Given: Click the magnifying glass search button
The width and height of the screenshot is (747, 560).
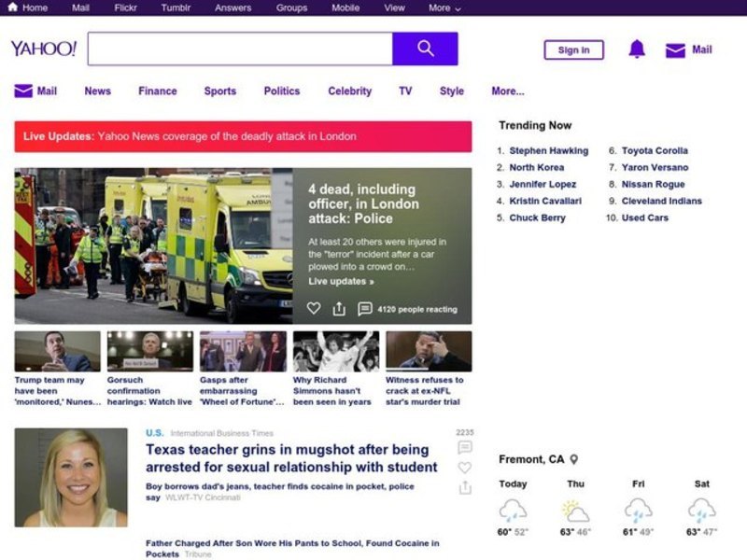Looking at the screenshot, I should coord(425,49).
